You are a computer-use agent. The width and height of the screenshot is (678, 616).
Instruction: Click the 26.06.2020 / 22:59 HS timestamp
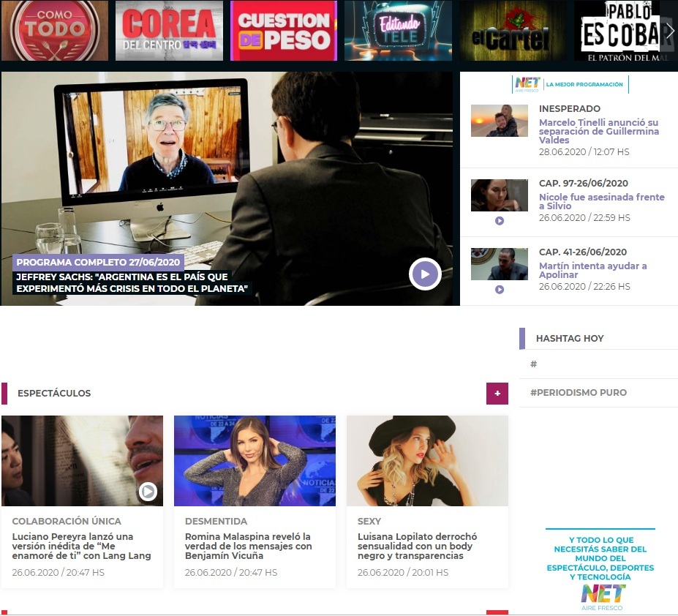pyautogui.click(x=584, y=217)
